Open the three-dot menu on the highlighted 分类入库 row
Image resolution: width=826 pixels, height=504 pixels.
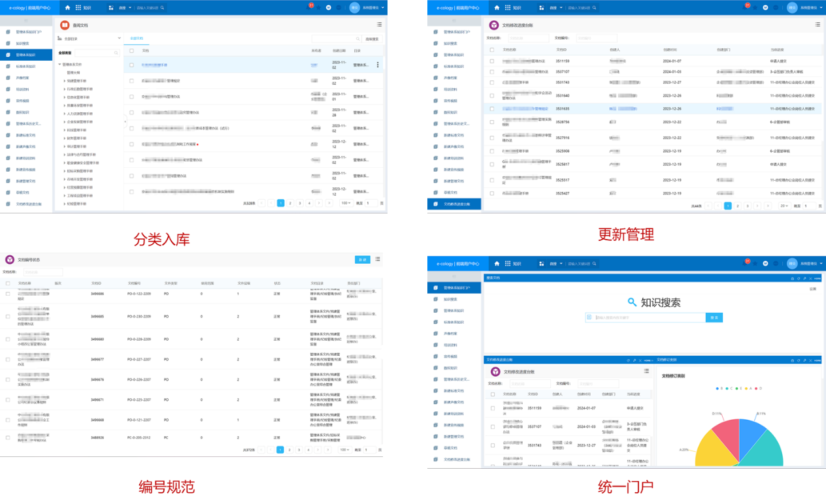point(378,65)
